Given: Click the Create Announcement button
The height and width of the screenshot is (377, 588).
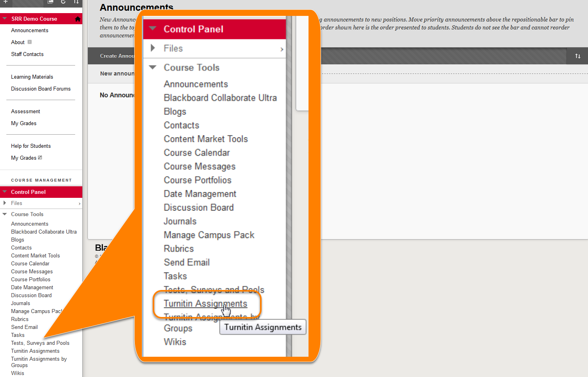Looking at the screenshot, I should point(117,56).
